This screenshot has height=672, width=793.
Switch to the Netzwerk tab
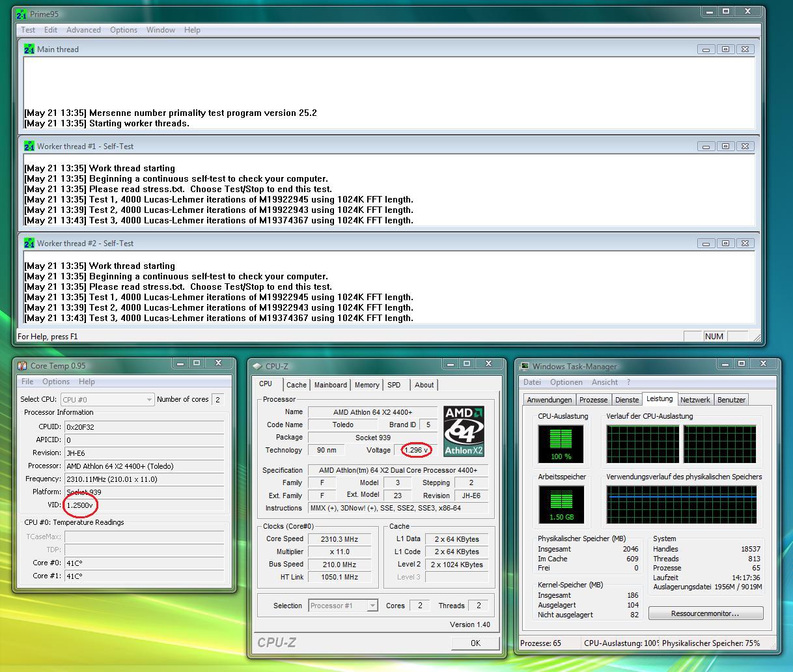click(x=695, y=400)
